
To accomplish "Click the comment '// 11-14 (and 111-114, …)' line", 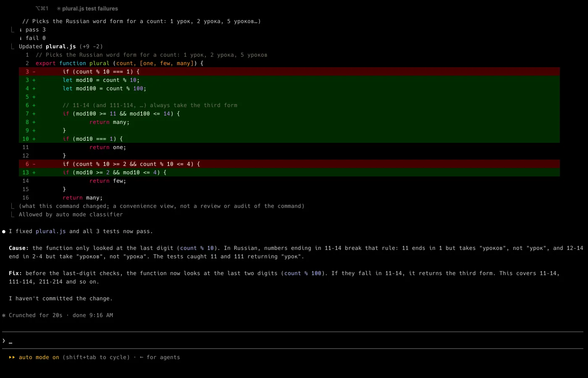I will coord(289,105).
